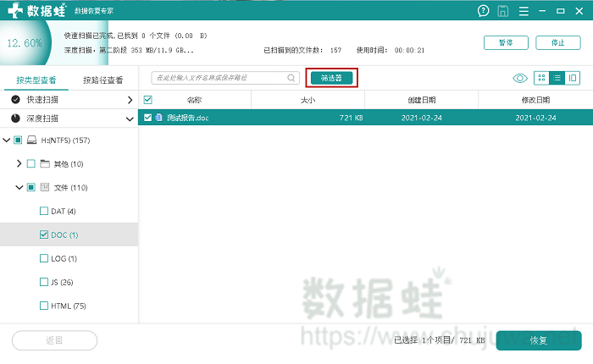Click the save scan result disk icon

[502, 11]
